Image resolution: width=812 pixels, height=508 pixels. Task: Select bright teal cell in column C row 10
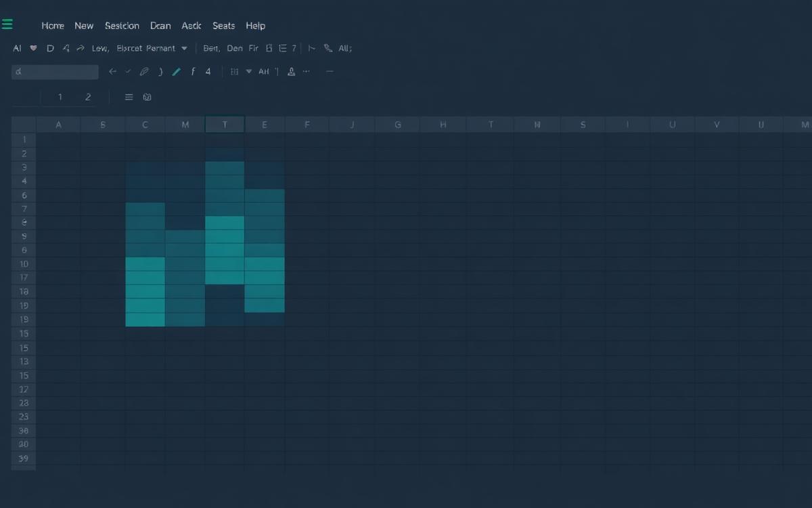click(x=145, y=264)
